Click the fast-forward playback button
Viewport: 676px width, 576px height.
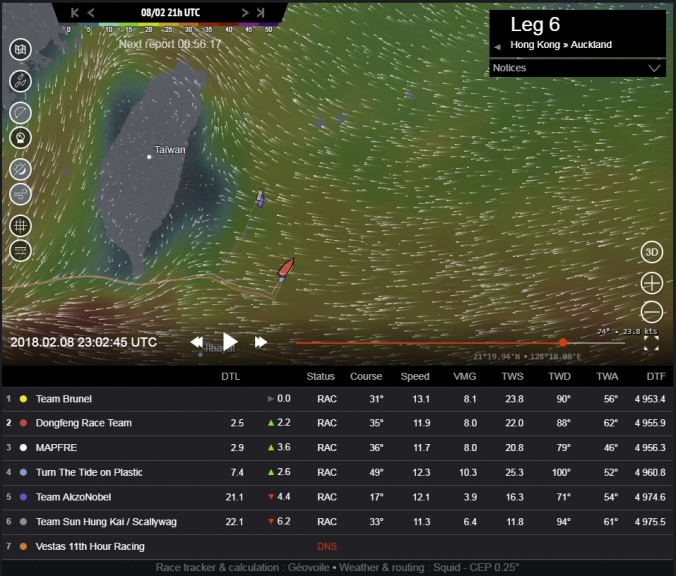[x=260, y=342]
